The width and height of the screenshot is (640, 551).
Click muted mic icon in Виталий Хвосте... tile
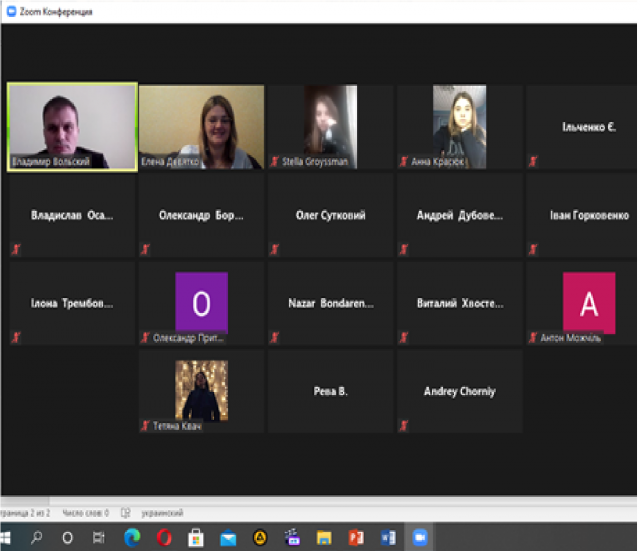tap(404, 338)
